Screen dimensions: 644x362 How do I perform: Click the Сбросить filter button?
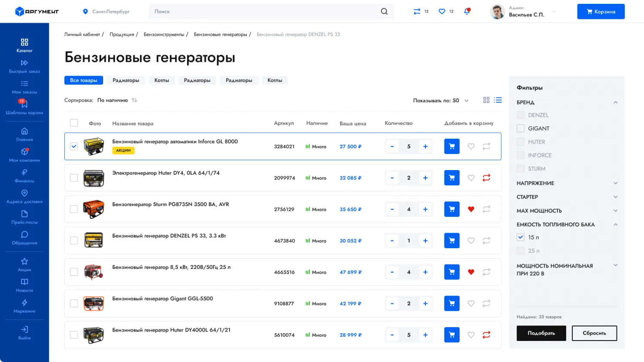pos(594,333)
